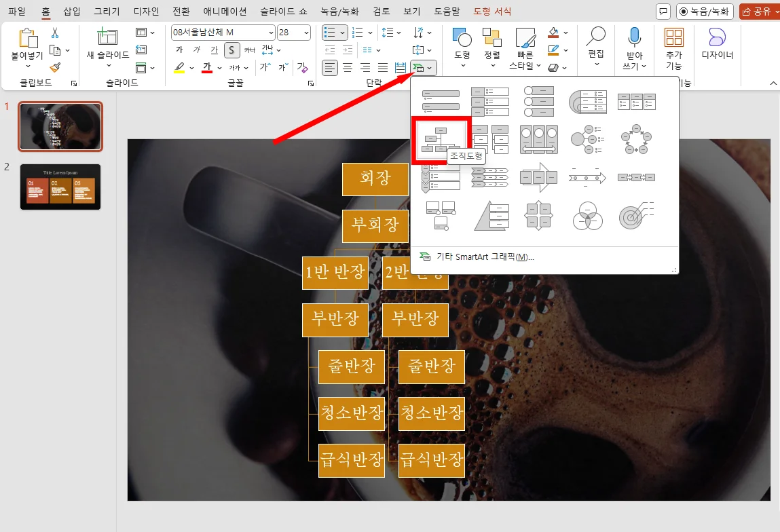Click the Increase list level indent icon
The height and width of the screenshot is (532, 780).
click(x=347, y=50)
